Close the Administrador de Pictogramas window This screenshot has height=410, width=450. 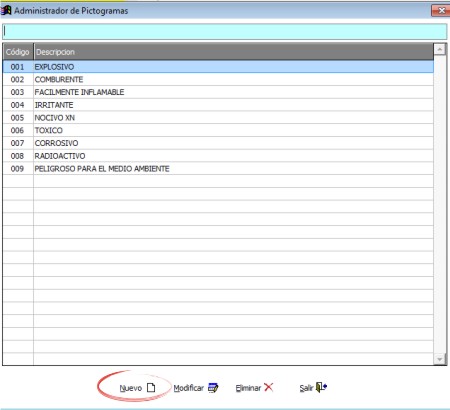(441, 11)
